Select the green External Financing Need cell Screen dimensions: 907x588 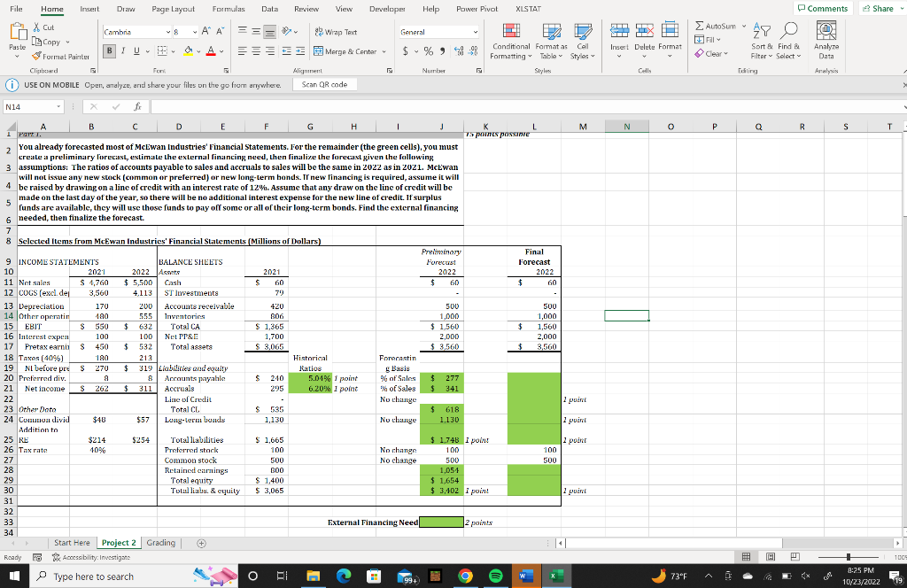(x=441, y=522)
